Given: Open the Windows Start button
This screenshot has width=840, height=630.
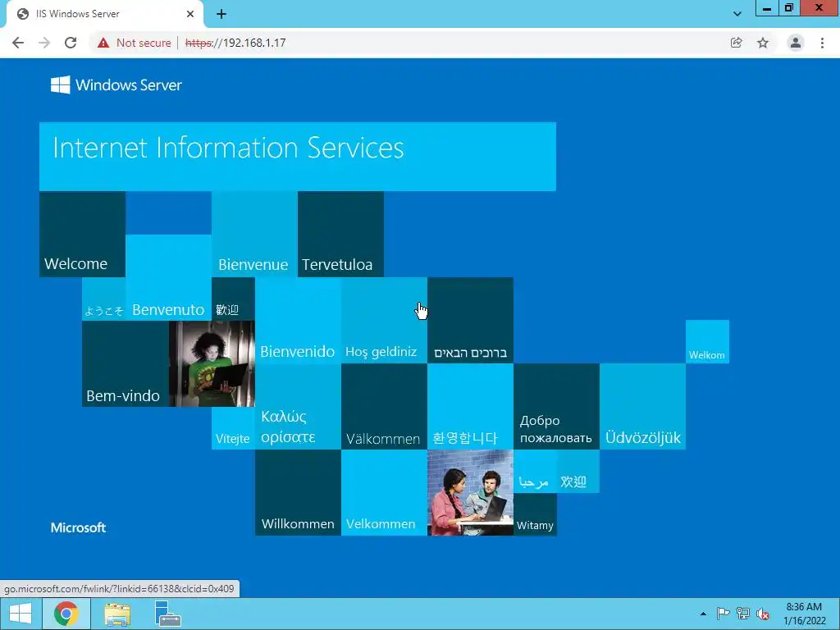Looking at the screenshot, I should 21,614.
